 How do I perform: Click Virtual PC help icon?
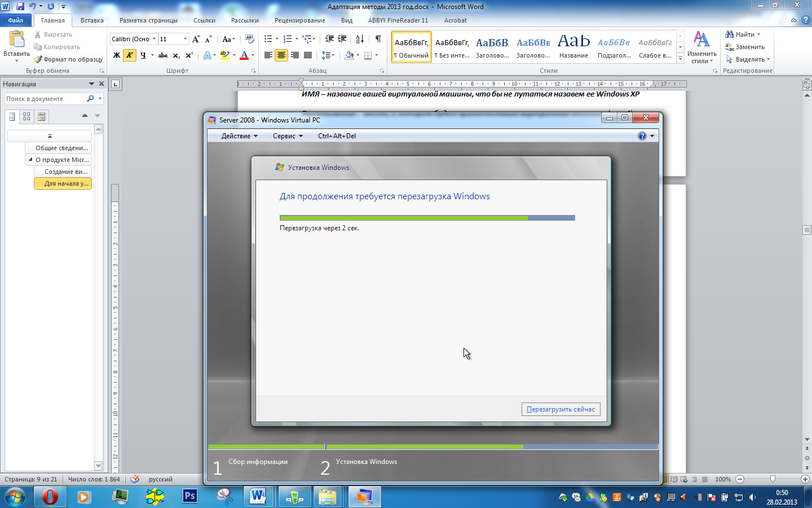[x=642, y=136]
